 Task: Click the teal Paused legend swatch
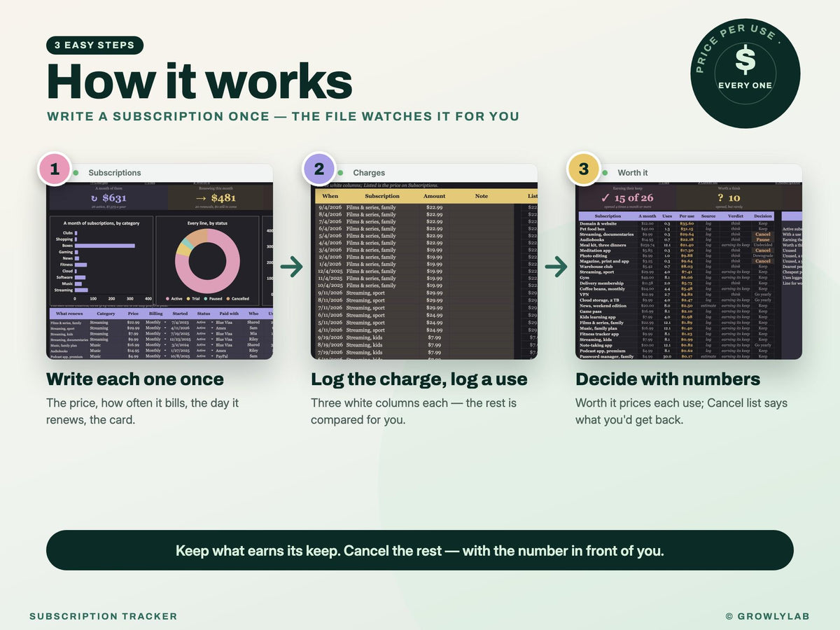pos(206,299)
